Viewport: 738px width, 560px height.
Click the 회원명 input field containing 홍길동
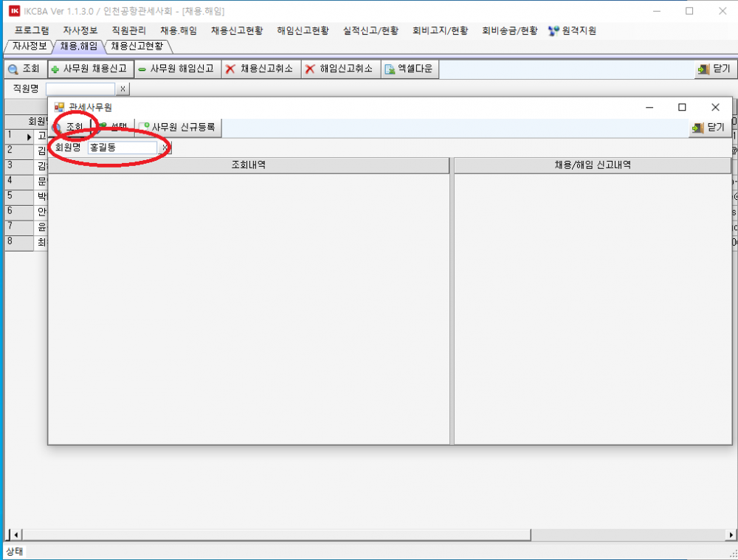point(122,148)
